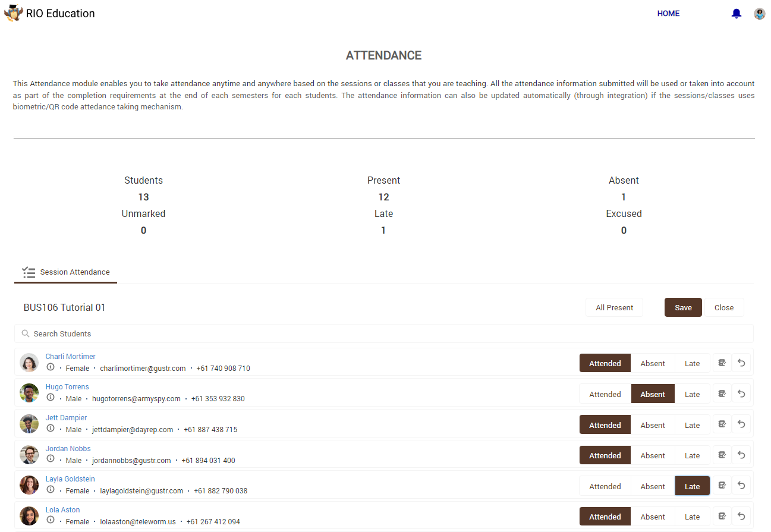Click the info icon under Lola Aston
771x532 pixels.
pos(51,520)
